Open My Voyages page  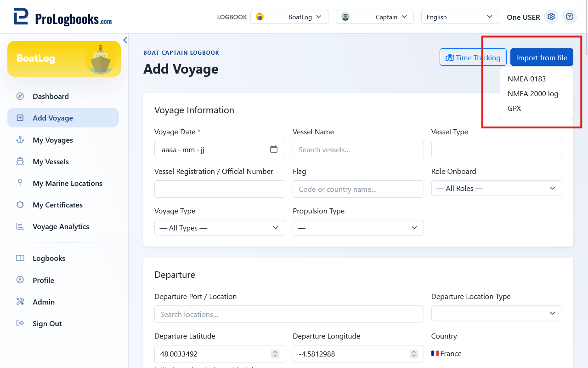(x=63, y=140)
